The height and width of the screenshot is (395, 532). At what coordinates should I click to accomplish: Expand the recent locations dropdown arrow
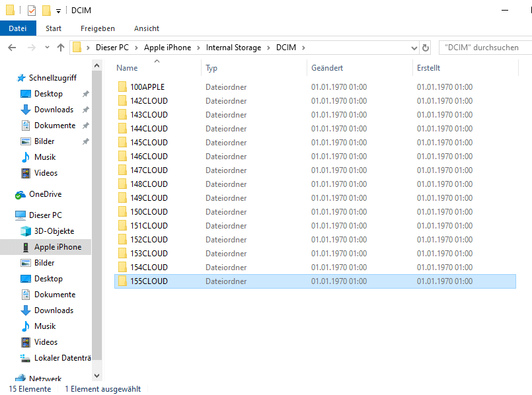(47, 48)
